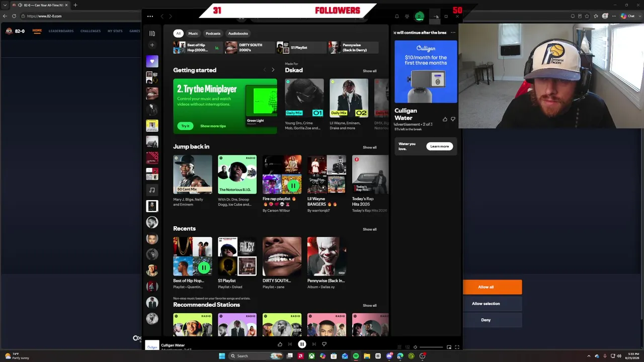This screenshot has height=362, width=644.
Task: Like the Culligan Water ad in panel
Action: 445,119
